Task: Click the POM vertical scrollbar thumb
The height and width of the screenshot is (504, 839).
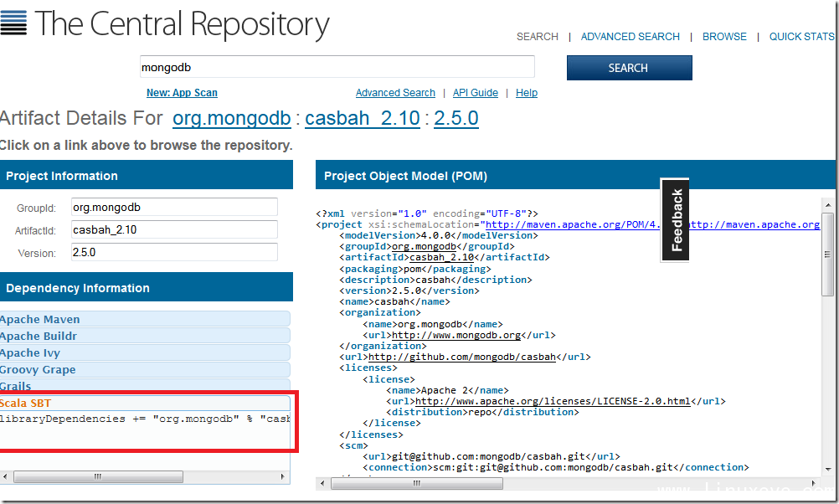Action: point(828,255)
